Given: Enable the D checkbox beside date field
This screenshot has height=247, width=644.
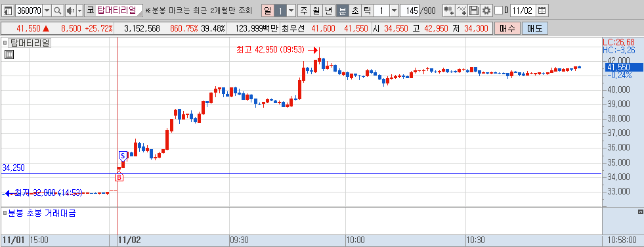Looking at the screenshot, I should (498, 11).
